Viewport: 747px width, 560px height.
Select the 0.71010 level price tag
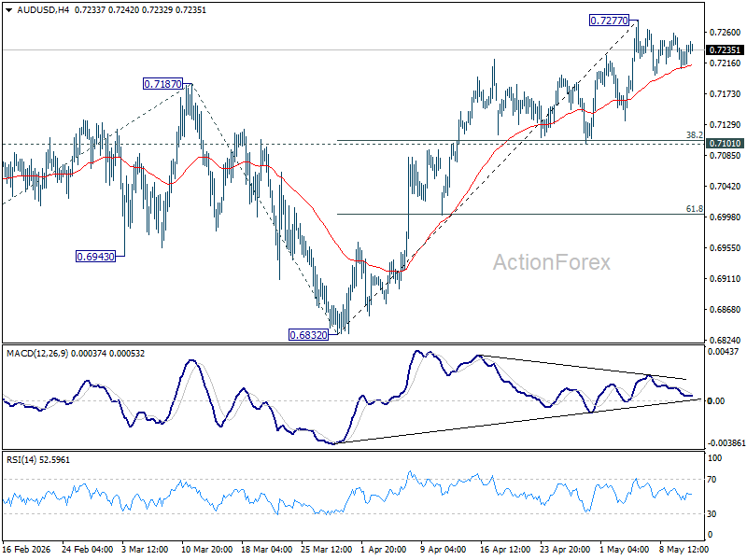(x=725, y=144)
